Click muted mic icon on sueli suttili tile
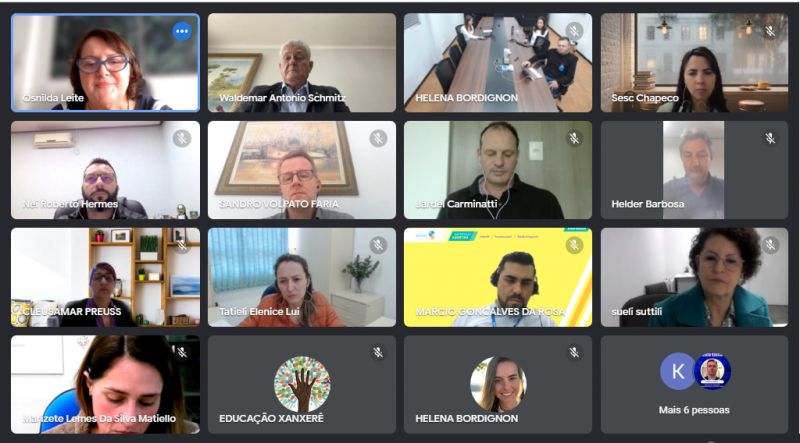 pos(770,245)
